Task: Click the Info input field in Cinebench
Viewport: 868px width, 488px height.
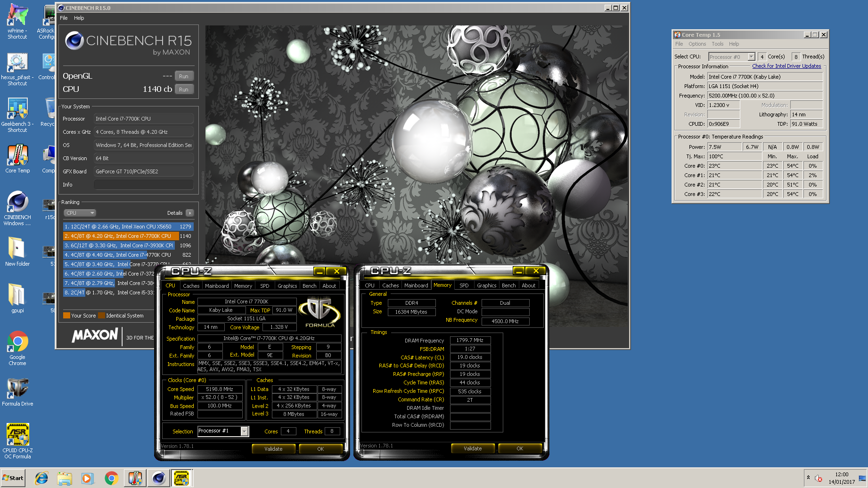Action: click(143, 185)
